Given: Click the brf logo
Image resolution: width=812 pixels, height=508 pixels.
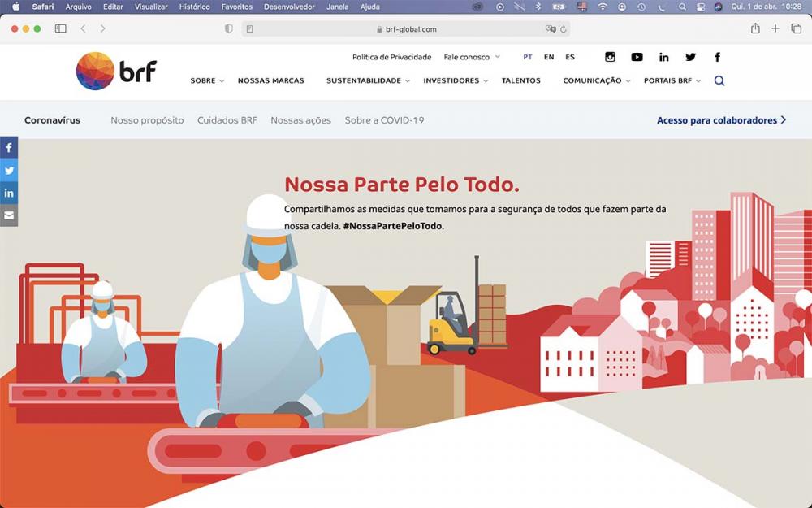Looking at the screenshot, I should pos(116,71).
